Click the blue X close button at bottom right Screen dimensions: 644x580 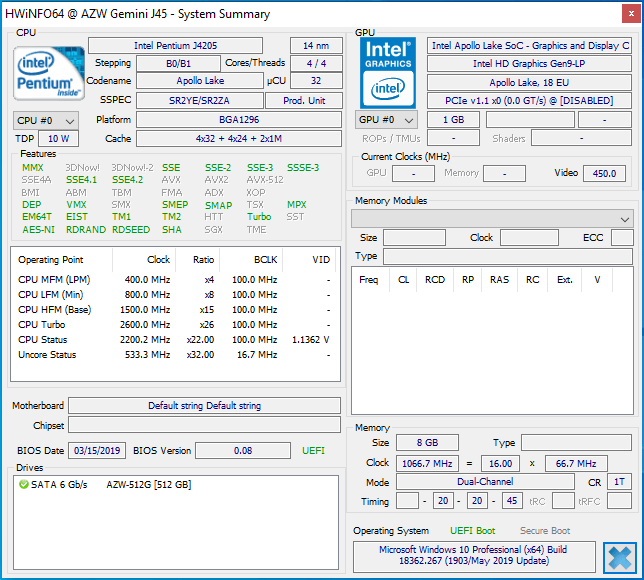[620, 558]
